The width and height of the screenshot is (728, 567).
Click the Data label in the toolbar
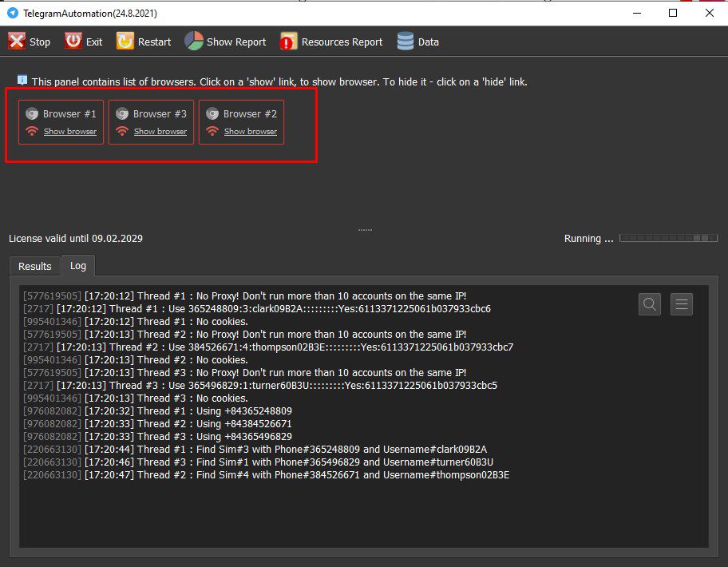click(x=428, y=42)
